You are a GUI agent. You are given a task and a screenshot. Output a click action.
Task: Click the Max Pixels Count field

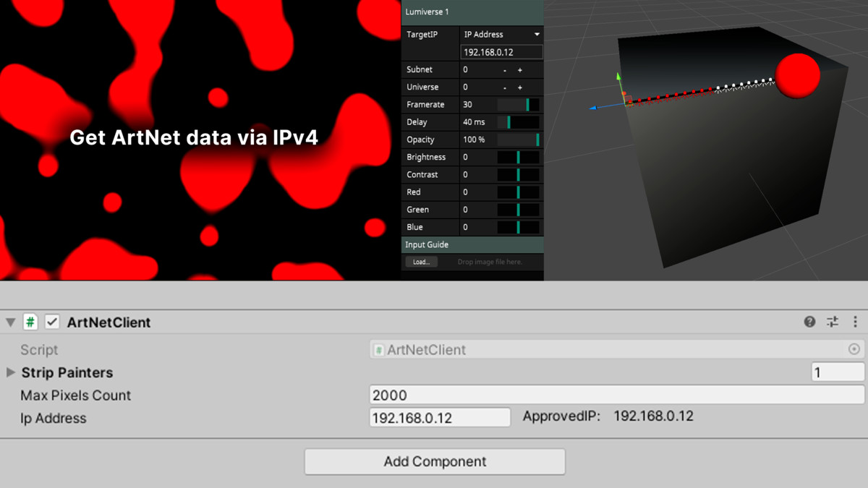coord(616,395)
